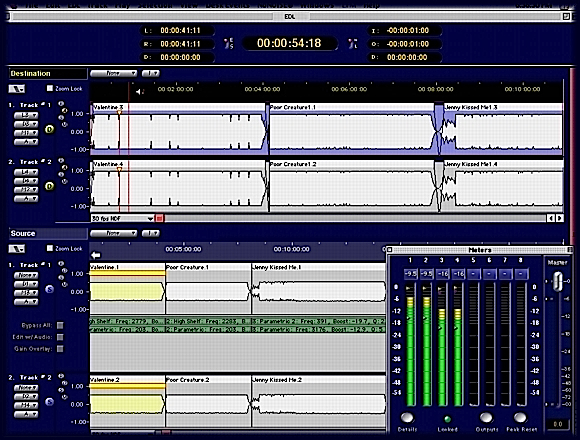This screenshot has height=440, width=580.
Task: Click the white back arrow in Source panel
Action: pos(96,255)
